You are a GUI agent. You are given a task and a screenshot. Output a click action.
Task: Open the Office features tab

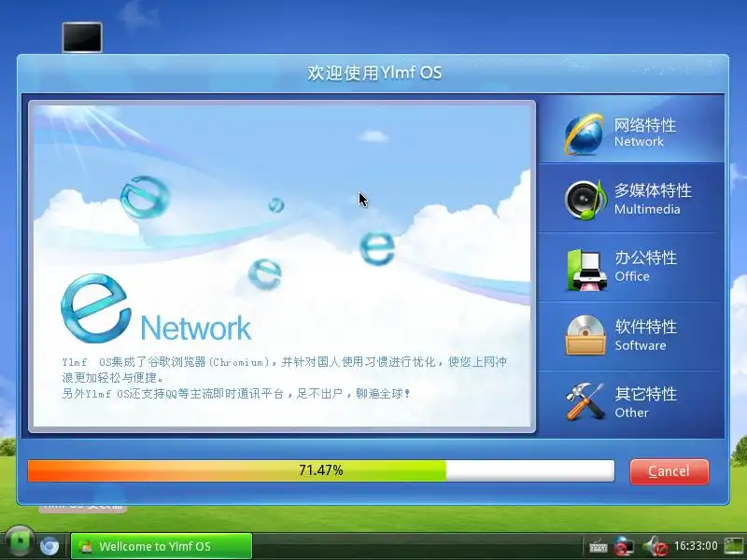pos(631,267)
